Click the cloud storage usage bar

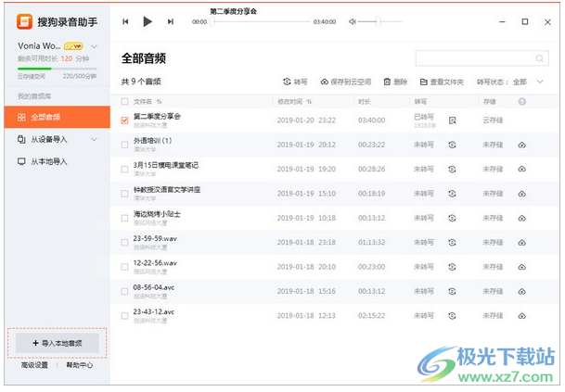(x=58, y=69)
